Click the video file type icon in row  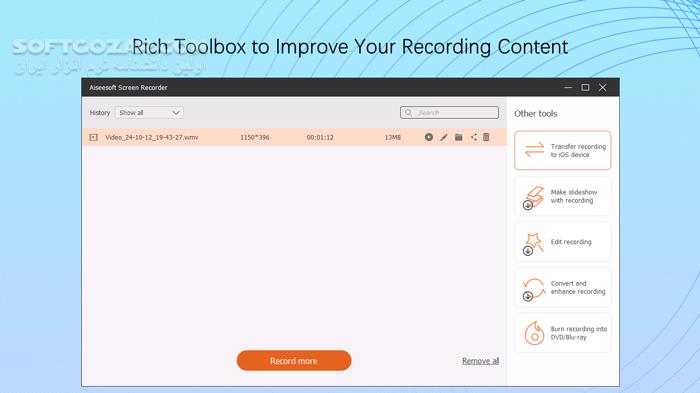point(93,137)
